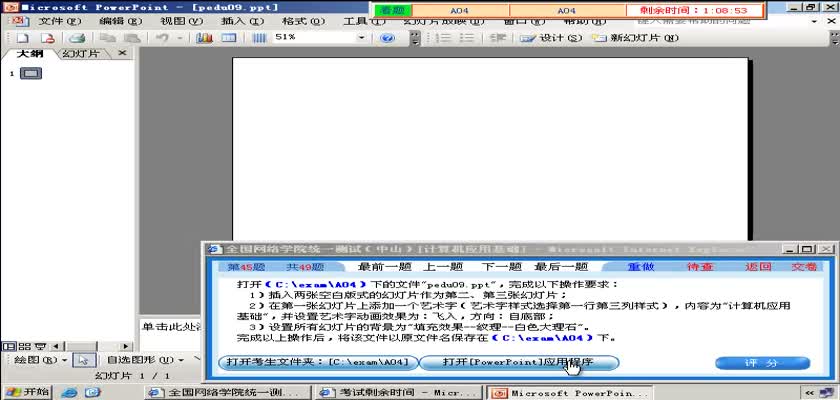Viewport: 840px width, 400px height.
Task: Switch to the 幻灯片 slides tab
Action: 81,54
